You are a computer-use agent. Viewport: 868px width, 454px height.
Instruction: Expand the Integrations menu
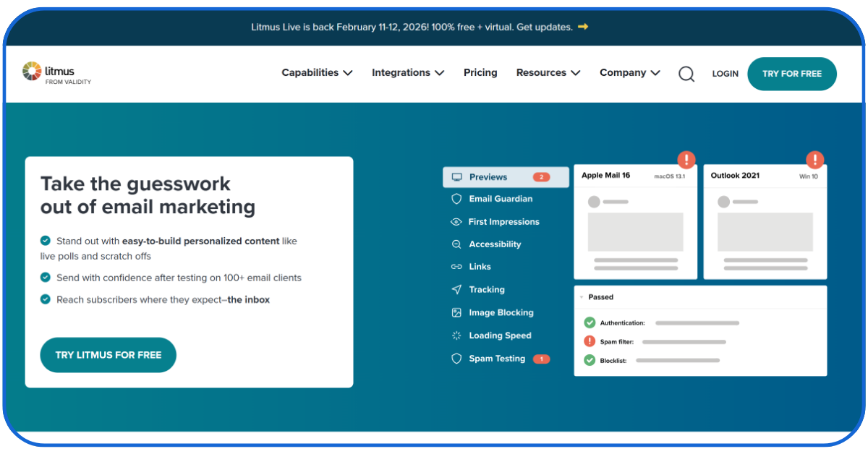click(x=408, y=73)
